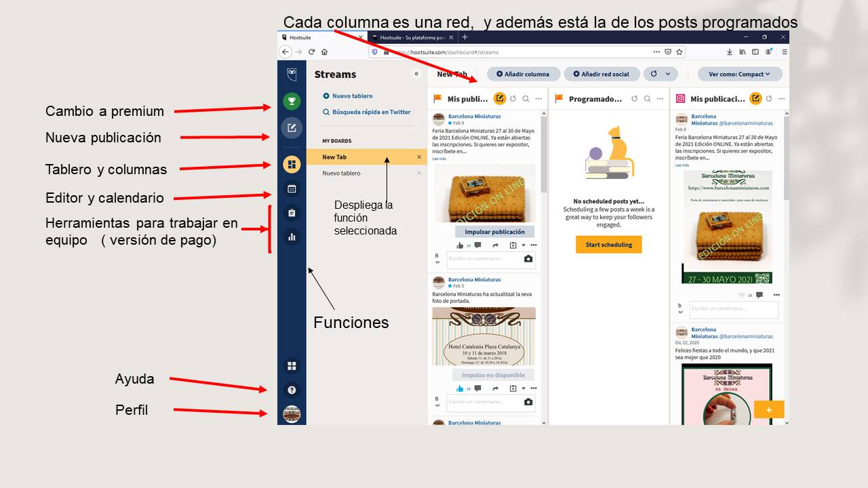Click the refresh all streams button
Viewport: 868px width, 488px height.
tap(654, 74)
